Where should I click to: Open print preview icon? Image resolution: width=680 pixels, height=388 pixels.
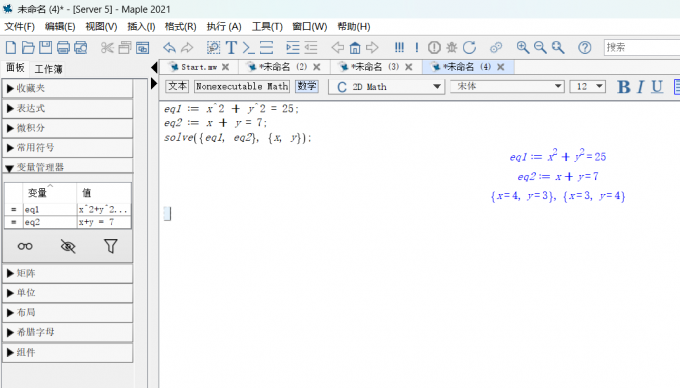[81, 47]
